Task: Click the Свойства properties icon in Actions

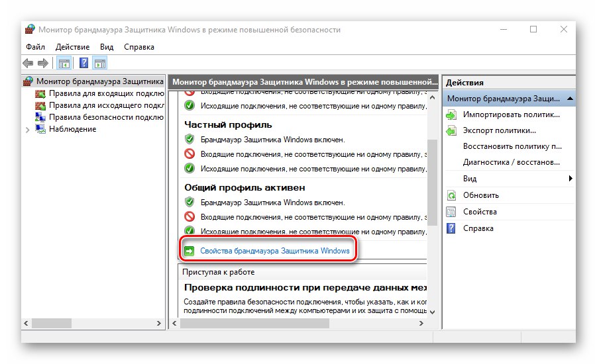Action: tap(451, 212)
